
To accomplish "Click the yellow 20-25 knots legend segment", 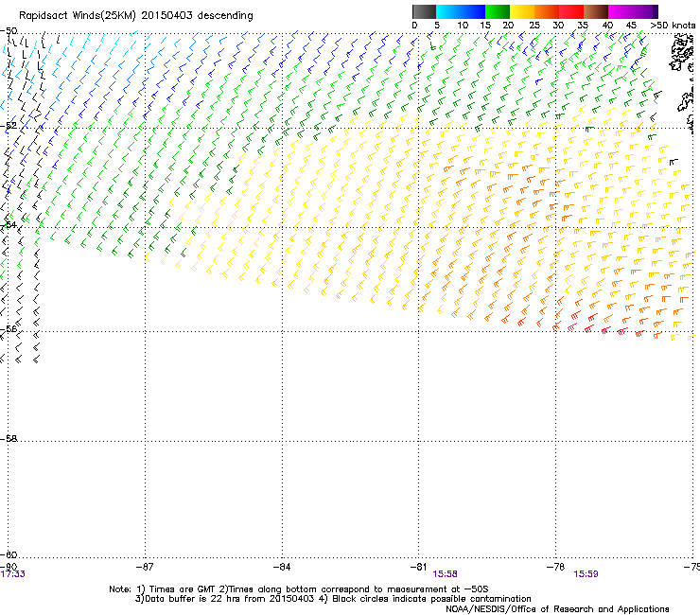I will pos(522,11).
